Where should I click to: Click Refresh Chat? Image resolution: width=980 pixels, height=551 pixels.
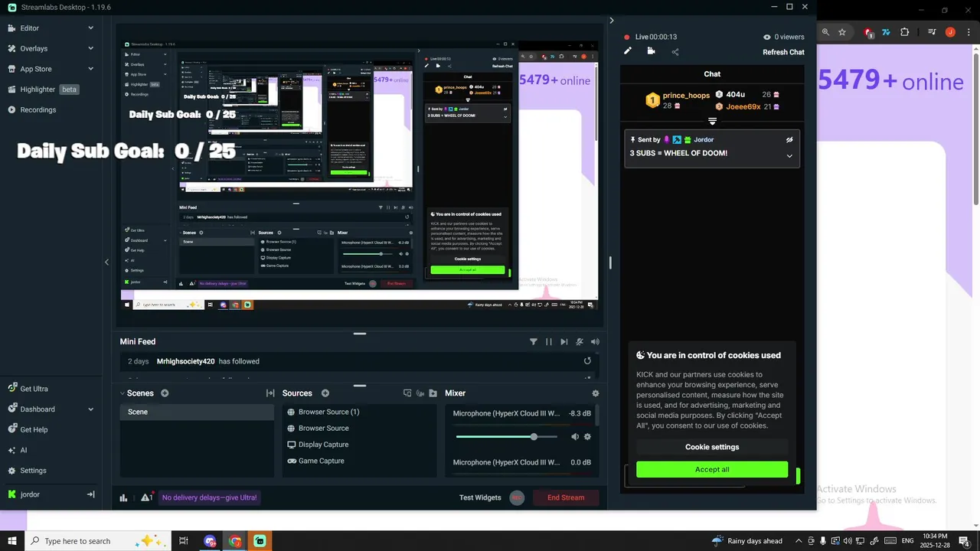coord(783,52)
